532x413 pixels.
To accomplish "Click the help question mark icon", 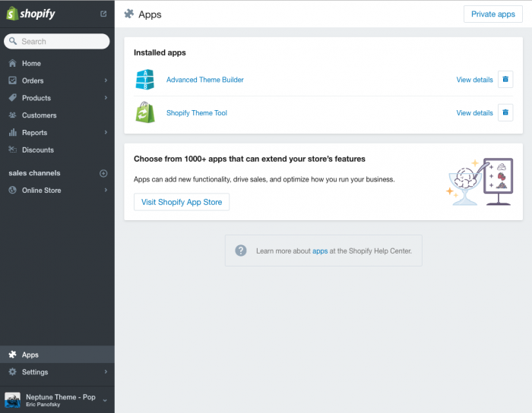I will point(241,251).
